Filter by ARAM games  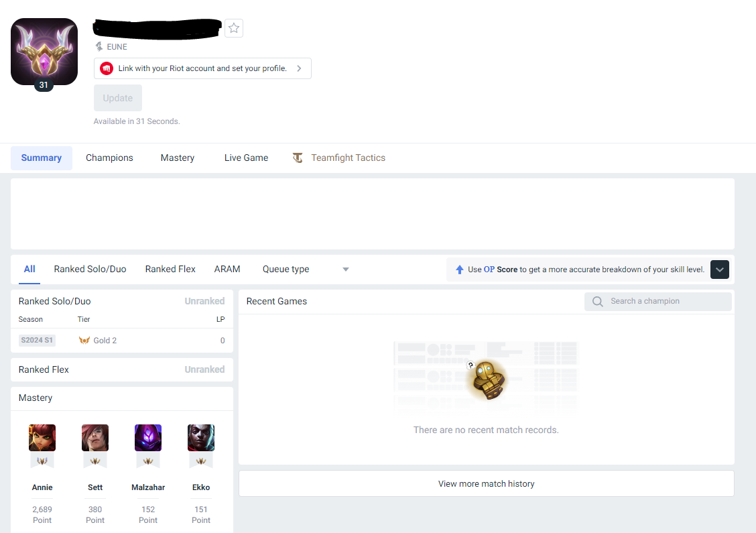[227, 269]
